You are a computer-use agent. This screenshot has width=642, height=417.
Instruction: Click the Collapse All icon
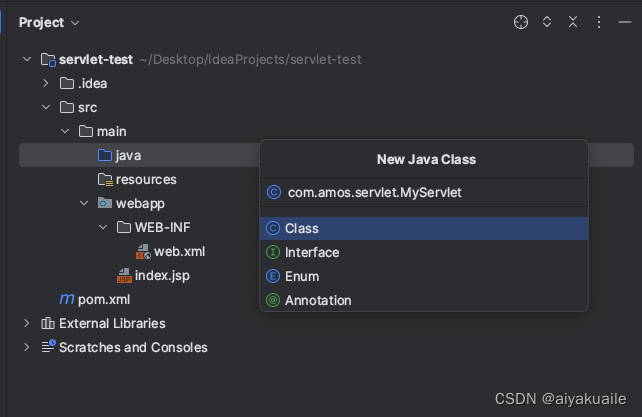coord(573,22)
